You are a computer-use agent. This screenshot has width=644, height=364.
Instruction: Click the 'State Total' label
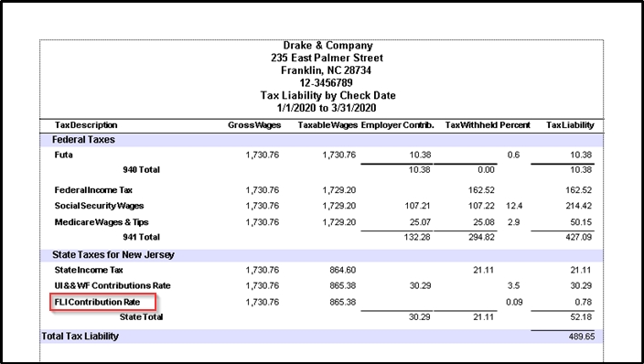tap(141, 316)
